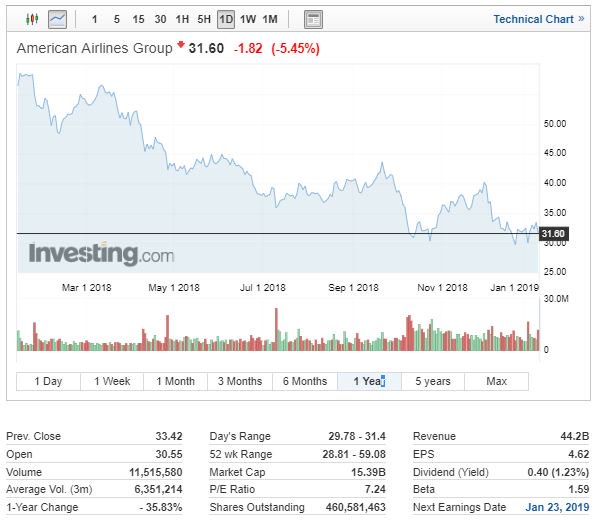This screenshot has width=599, height=529.
Task: Switch to the 5 years range tab
Action: [433, 381]
